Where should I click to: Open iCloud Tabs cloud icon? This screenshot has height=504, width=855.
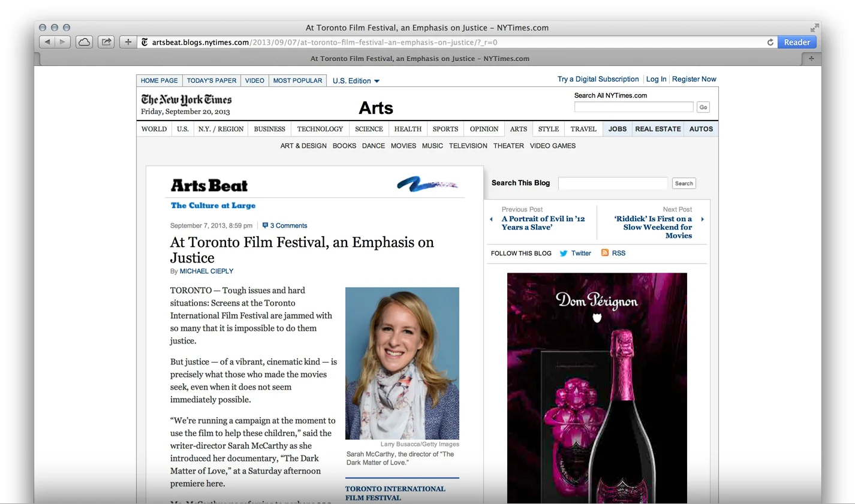(85, 42)
